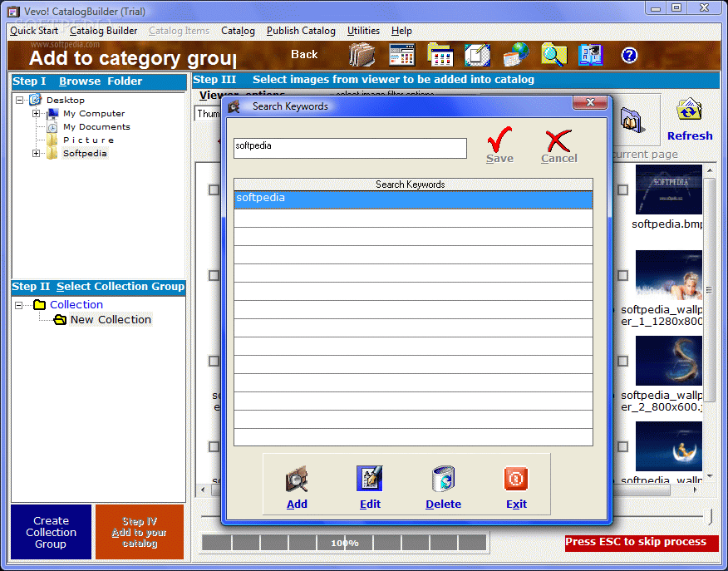
Task: Click in the softpedia keyword input field
Action: (x=350, y=148)
